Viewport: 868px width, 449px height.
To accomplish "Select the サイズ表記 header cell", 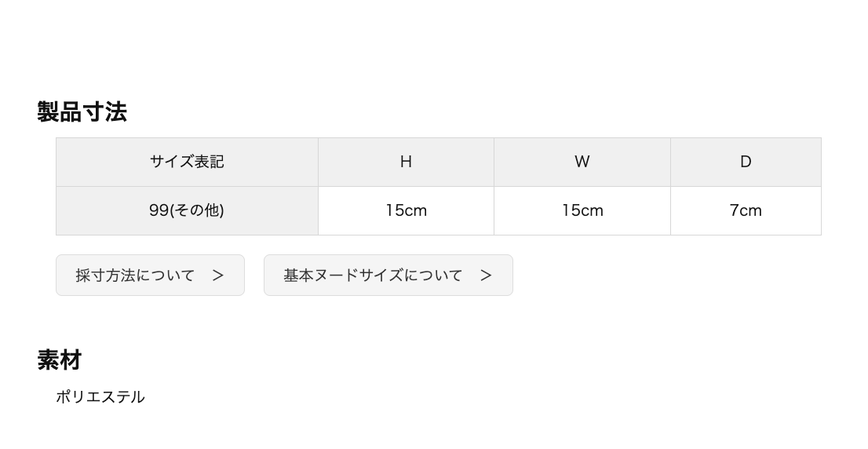I will click(187, 162).
